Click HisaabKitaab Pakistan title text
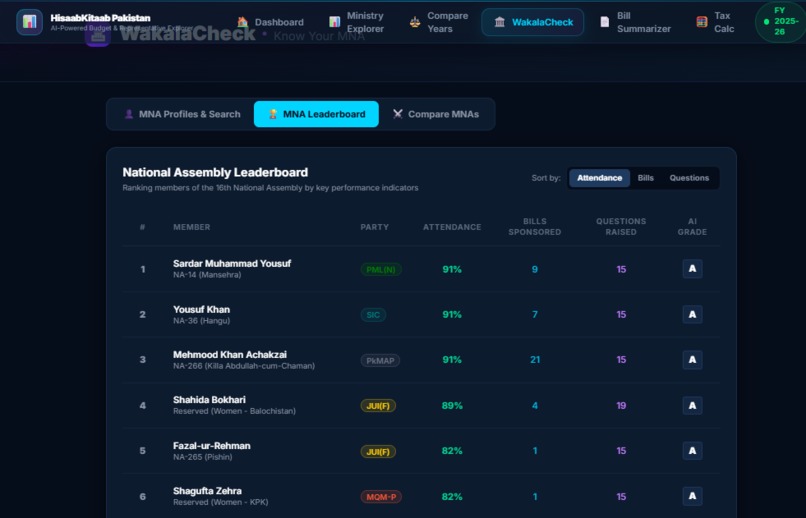Viewport: 806px width, 518px height. pos(100,18)
